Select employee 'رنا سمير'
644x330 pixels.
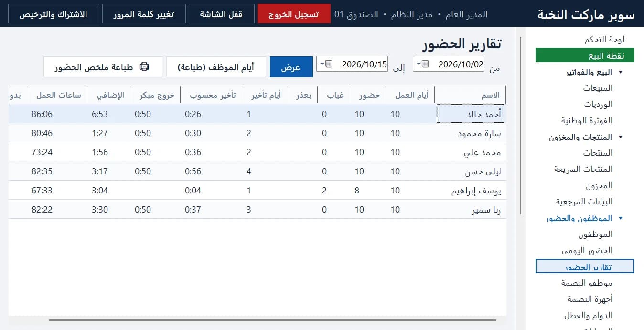coord(486,210)
